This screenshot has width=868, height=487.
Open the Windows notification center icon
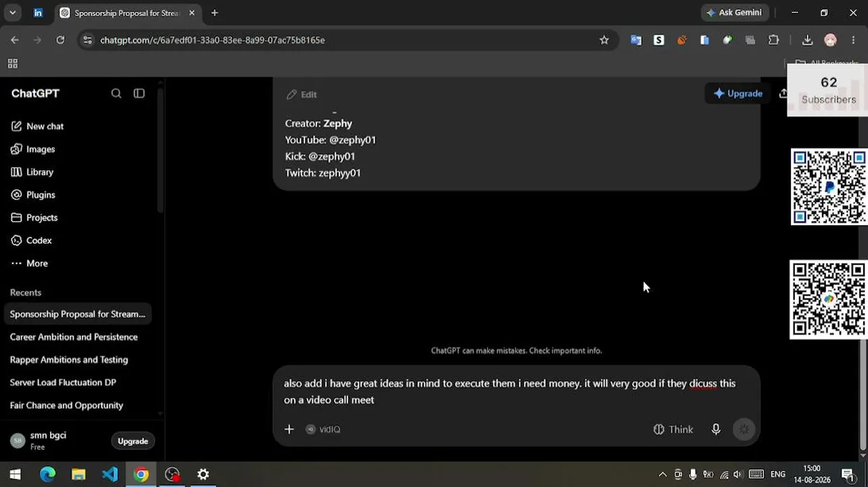pyautogui.click(x=848, y=474)
